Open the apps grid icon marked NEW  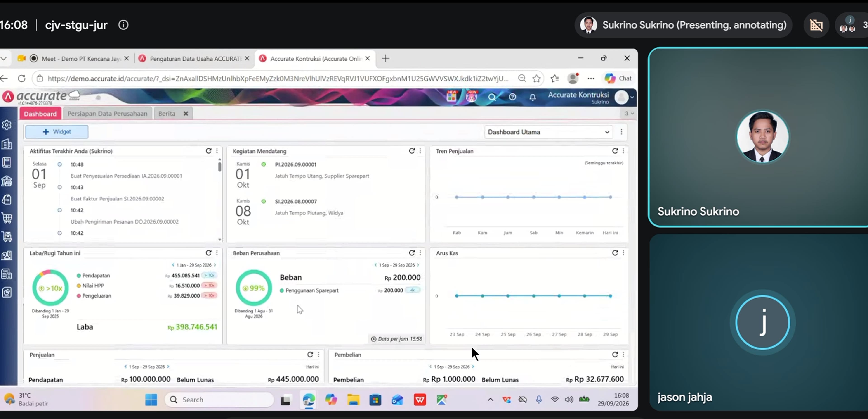pyautogui.click(x=452, y=96)
